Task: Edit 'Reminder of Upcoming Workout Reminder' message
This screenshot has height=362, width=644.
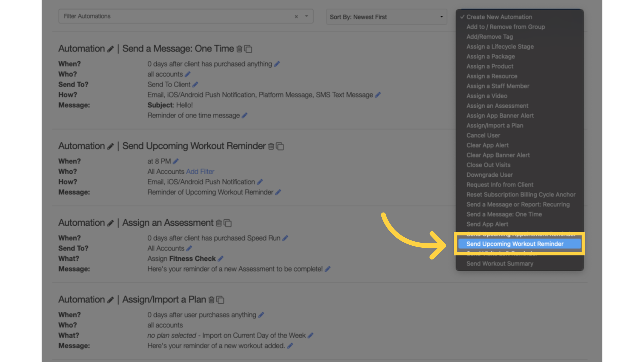Action: pyautogui.click(x=278, y=192)
